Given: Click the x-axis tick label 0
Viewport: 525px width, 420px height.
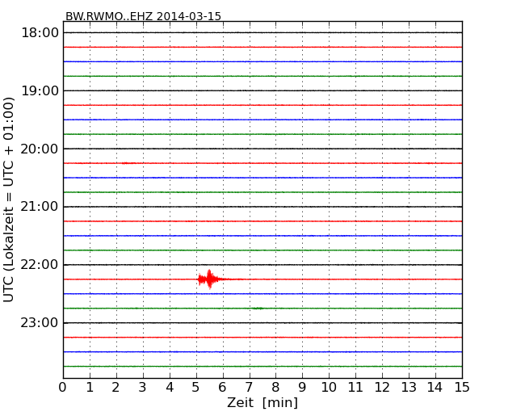Looking at the screenshot, I should (63, 388).
